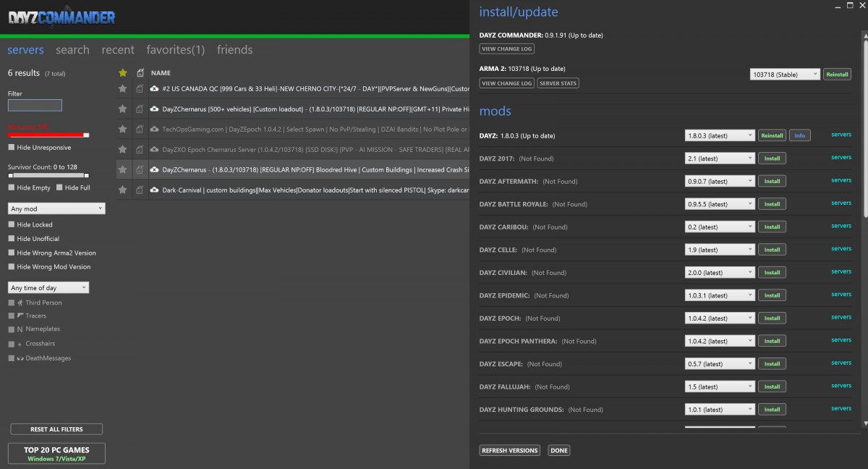The width and height of the screenshot is (868, 469).
Task: Click the cloud icon beside Dark-Carnival server
Action: pyautogui.click(x=154, y=190)
